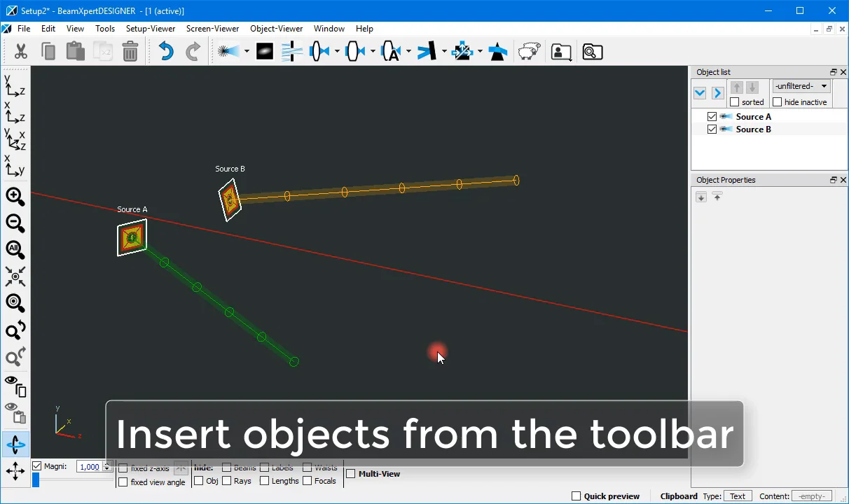Check the hide Lengths checkbox
This screenshot has height=504, width=849.
264,481
